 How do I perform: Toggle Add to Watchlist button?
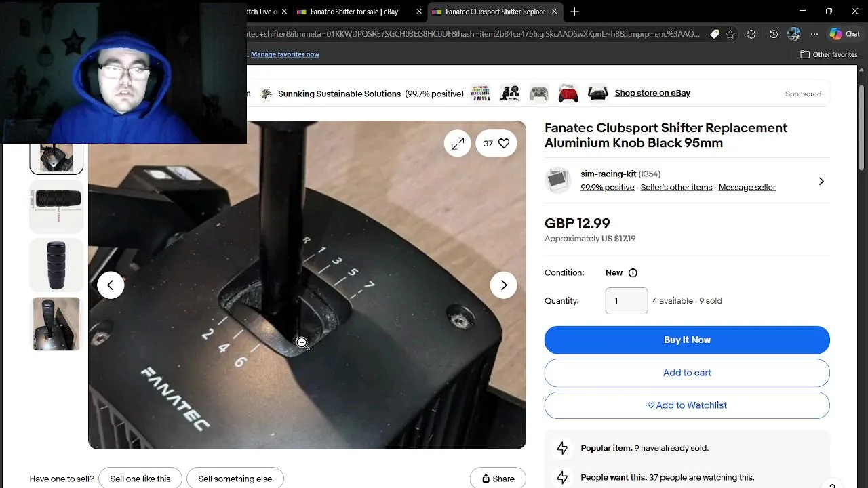(x=687, y=405)
